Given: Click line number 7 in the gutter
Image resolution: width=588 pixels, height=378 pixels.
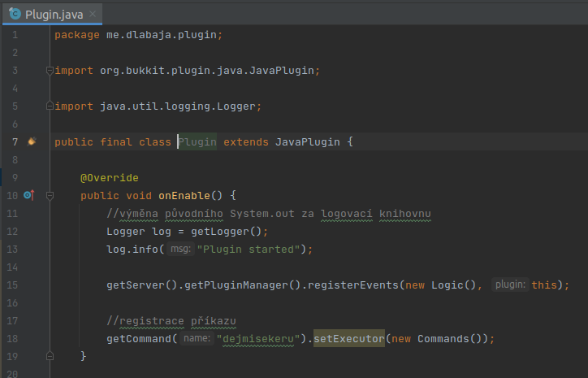Looking at the screenshot, I should click(15, 142).
